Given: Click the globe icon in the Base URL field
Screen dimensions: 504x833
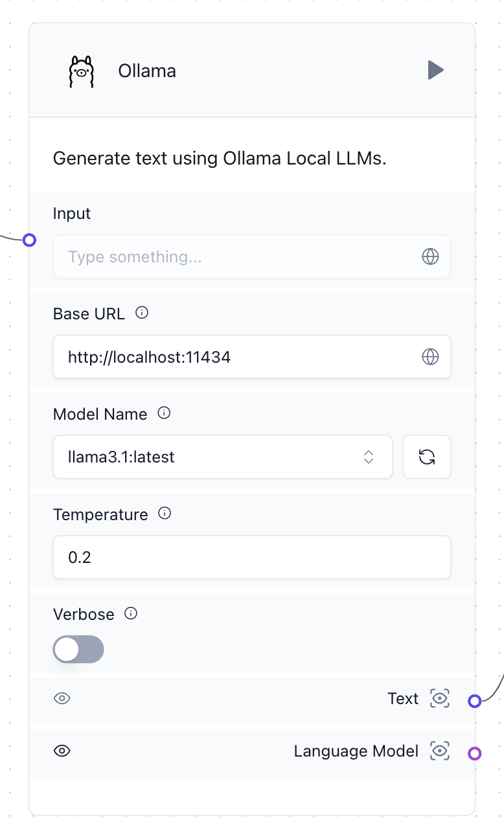Looking at the screenshot, I should click(430, 356).
